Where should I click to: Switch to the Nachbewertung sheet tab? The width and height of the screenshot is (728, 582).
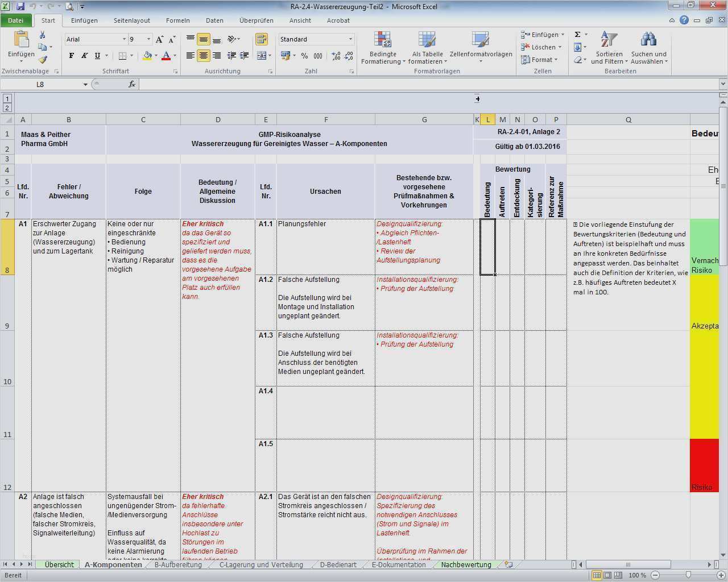pos(466,565)
